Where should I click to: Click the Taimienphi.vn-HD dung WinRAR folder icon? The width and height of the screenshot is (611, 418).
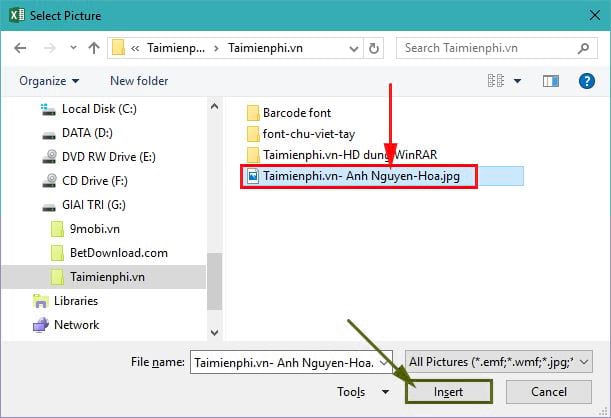[x=253, y=155]
